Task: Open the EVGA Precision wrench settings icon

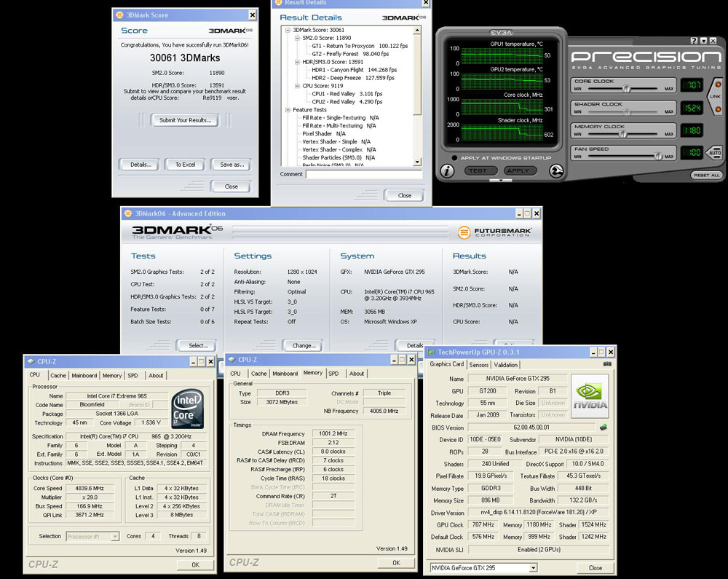Action: (555, 171)
